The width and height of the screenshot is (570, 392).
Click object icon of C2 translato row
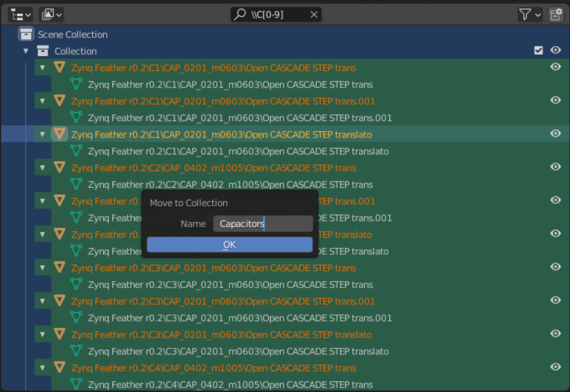(x=59, y=234)
